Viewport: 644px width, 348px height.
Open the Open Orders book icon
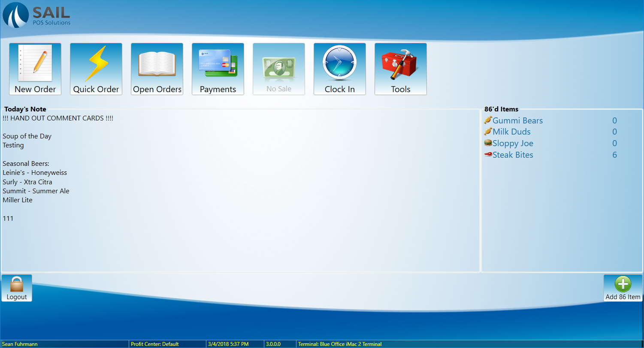click(x=157, y=69)
